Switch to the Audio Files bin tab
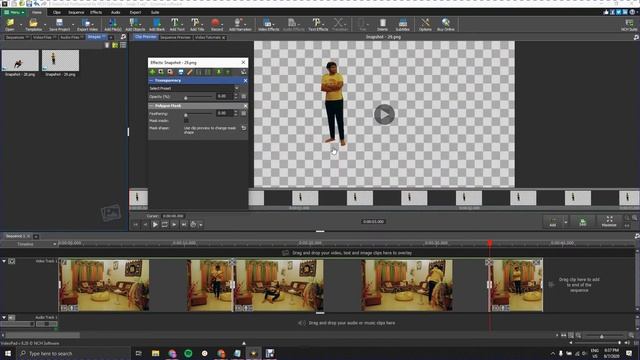 (70, 37)
